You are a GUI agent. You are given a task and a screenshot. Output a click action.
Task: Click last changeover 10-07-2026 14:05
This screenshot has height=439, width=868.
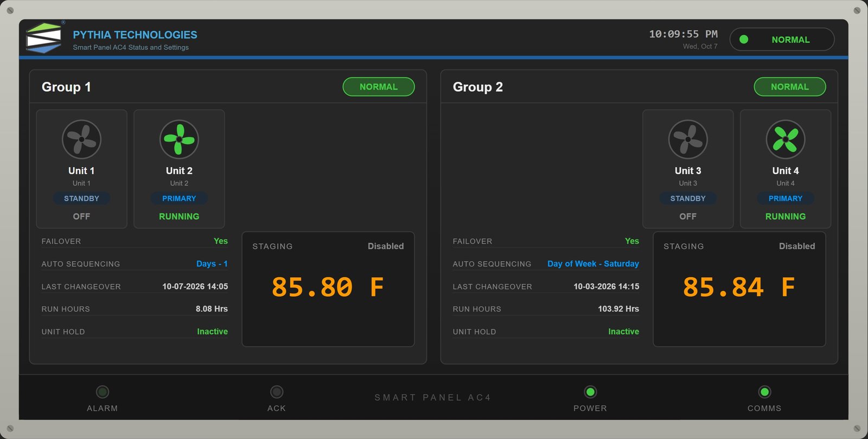pyautogui.click(x=195, y=287)
